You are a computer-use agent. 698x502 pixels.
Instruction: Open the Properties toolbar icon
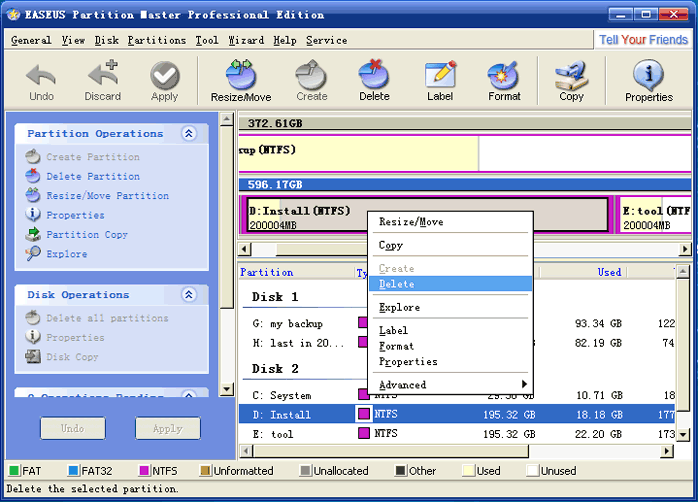(x=649, y=81)
